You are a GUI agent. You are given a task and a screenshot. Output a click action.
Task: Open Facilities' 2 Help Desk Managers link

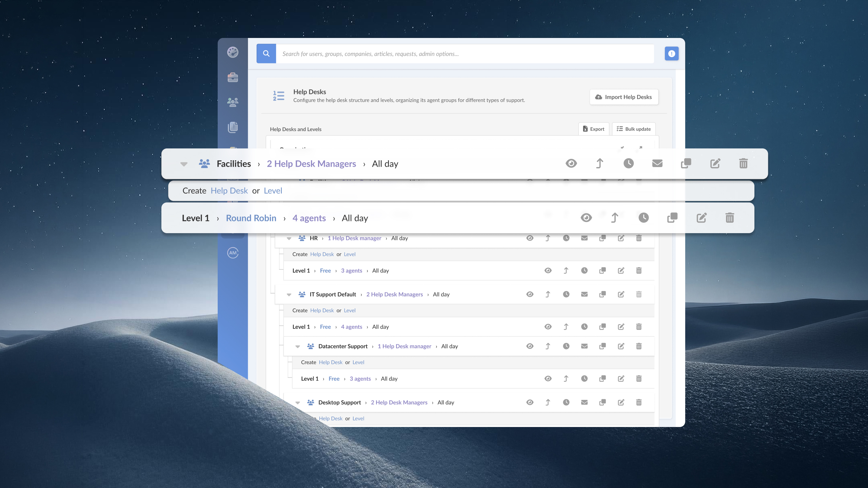tap(311, 164)
